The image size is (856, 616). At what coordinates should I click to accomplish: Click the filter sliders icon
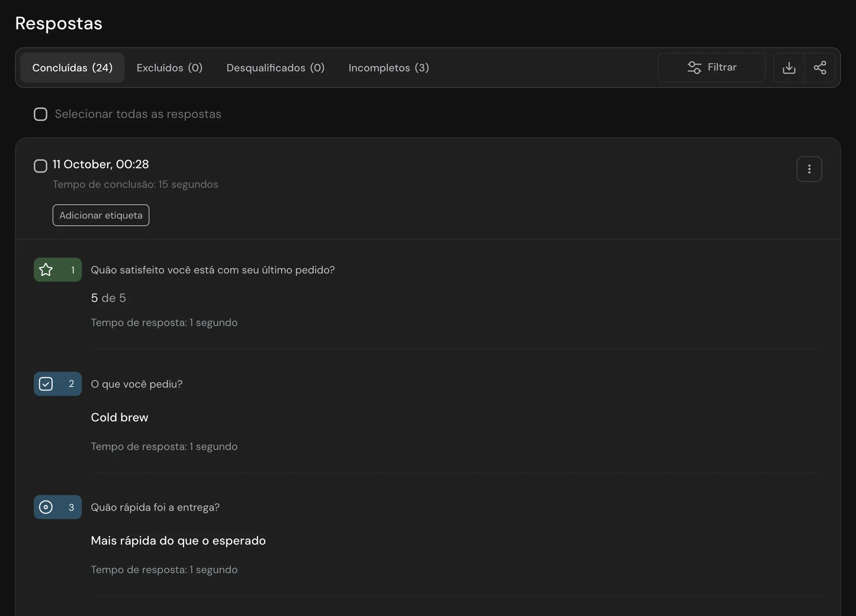694,68
